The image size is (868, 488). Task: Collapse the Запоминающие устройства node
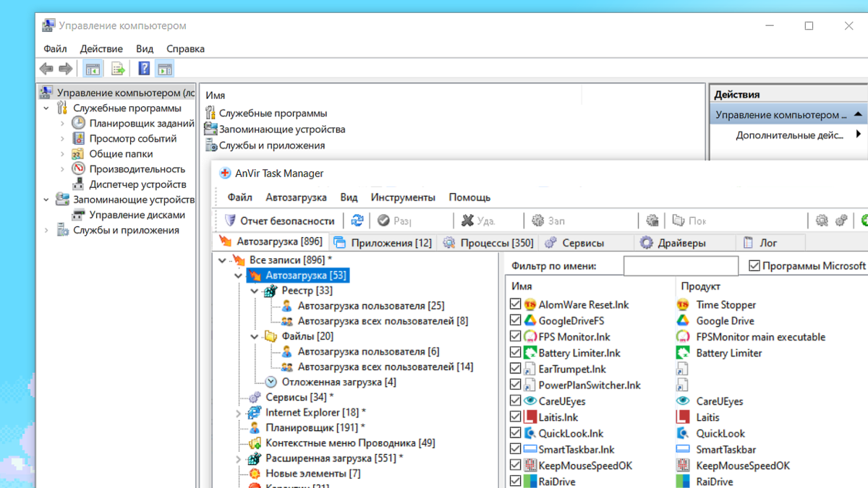click(46, 200)
